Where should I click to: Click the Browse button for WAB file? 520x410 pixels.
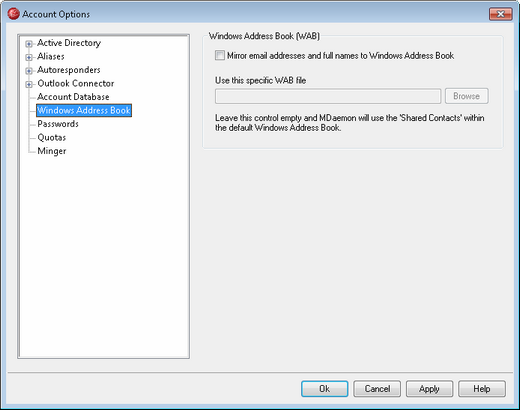466,96
